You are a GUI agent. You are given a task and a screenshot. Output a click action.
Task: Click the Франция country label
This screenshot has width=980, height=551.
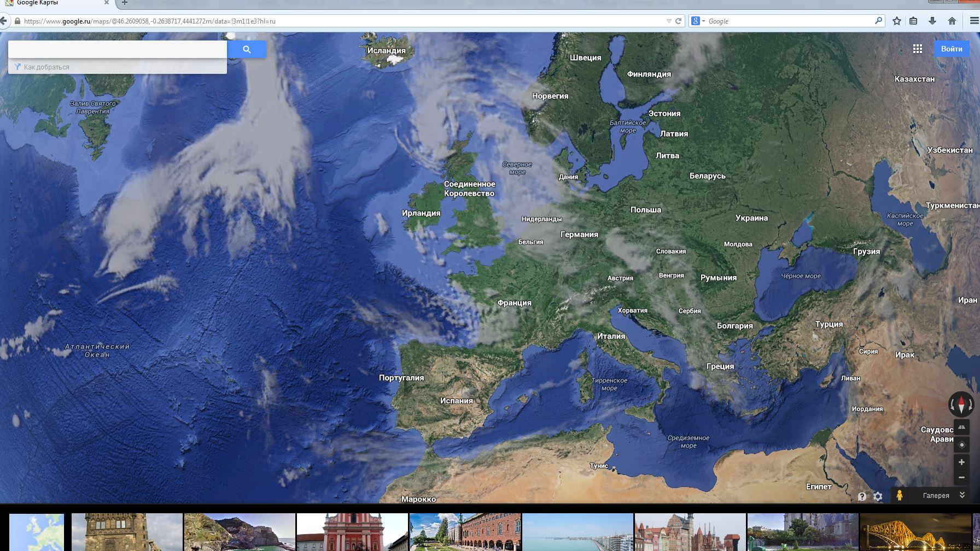point(514,303)
